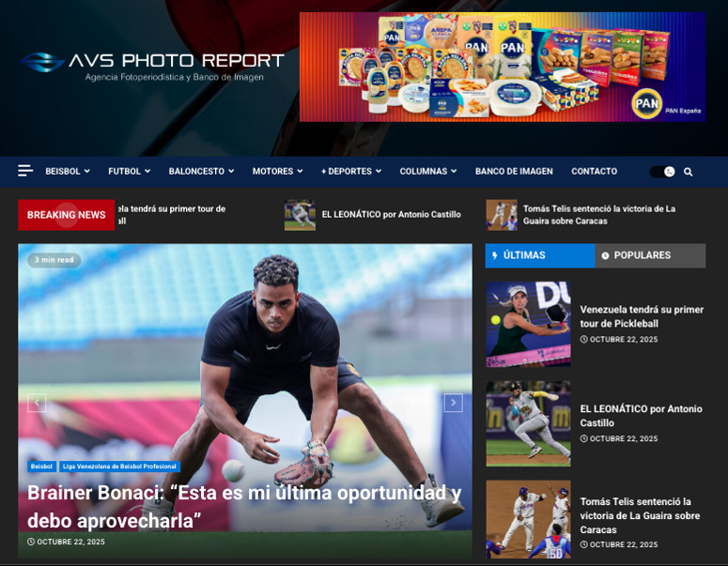The width and height of the screenshot is (728, 566).
Task: Click the 3 min read badge
Action: coord(54,260)
